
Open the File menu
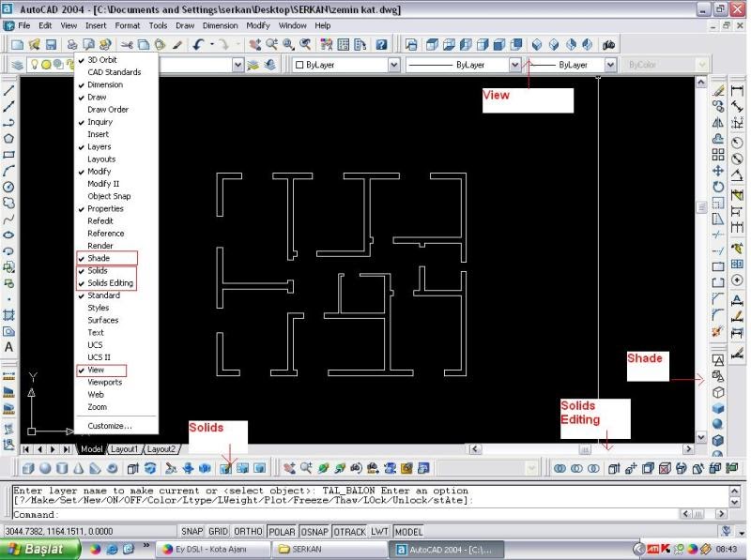coord(24,26)
